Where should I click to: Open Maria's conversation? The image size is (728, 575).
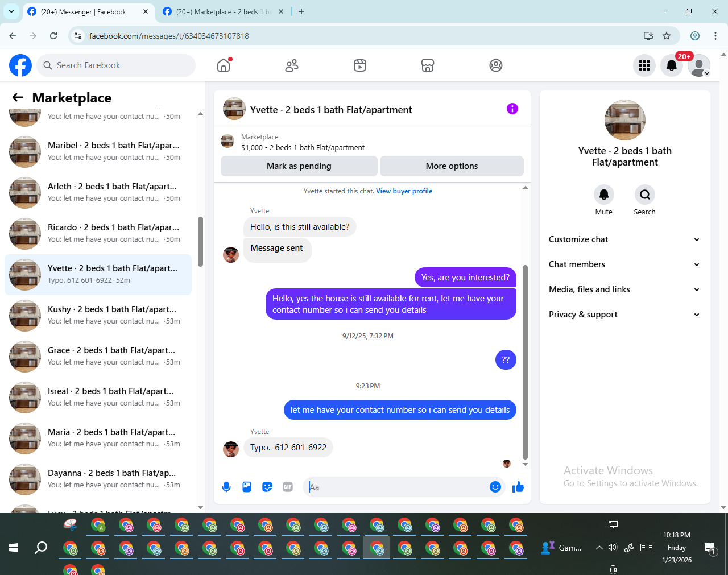coord(98,439)
